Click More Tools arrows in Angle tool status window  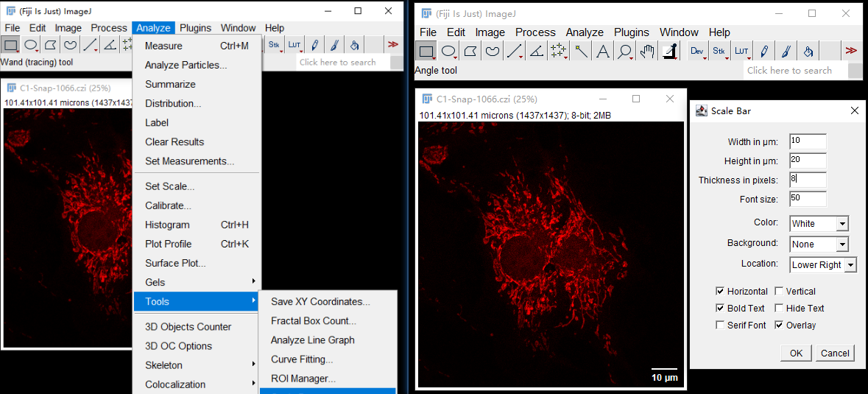tap(851, 52)
